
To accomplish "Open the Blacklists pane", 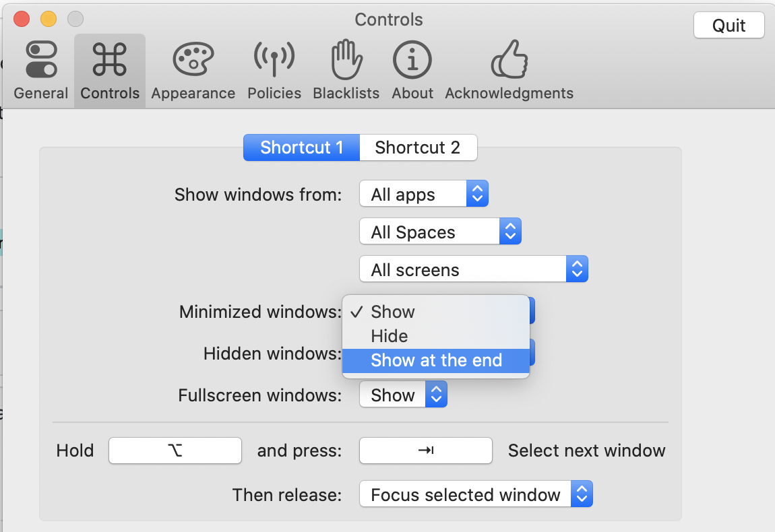I will tap(346, 67).
